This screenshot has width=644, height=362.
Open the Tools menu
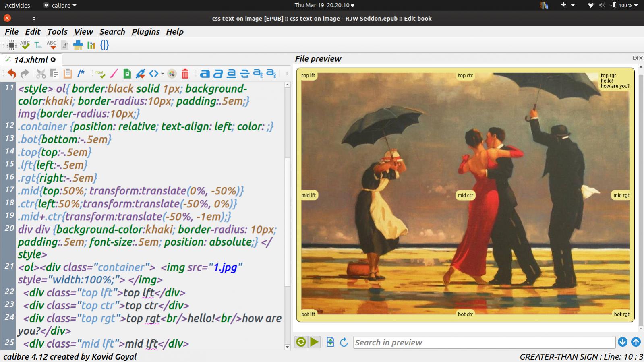click(57, 32)
